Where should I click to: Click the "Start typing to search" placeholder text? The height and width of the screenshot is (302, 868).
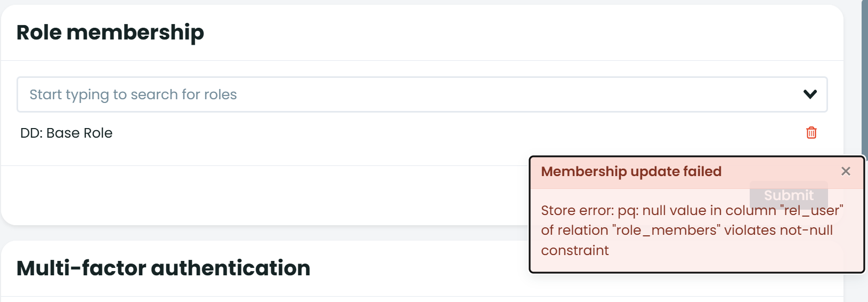(x=133, y=94)
